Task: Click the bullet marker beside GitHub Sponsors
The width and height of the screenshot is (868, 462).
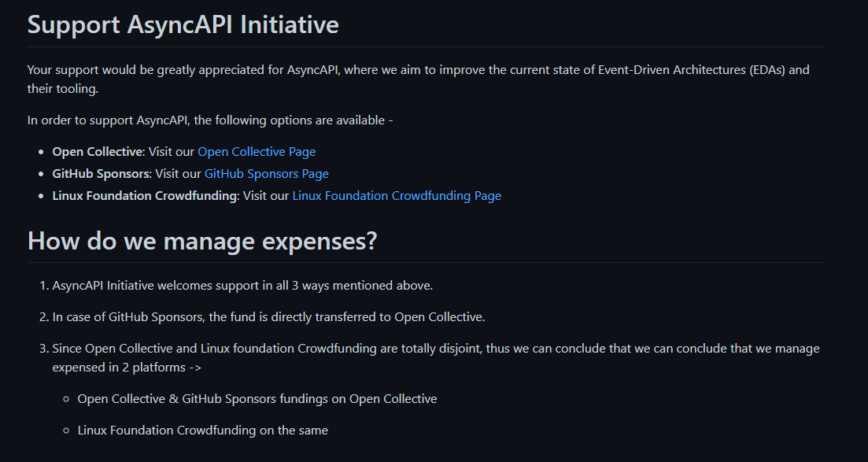Action: click(x=40, y=173)
